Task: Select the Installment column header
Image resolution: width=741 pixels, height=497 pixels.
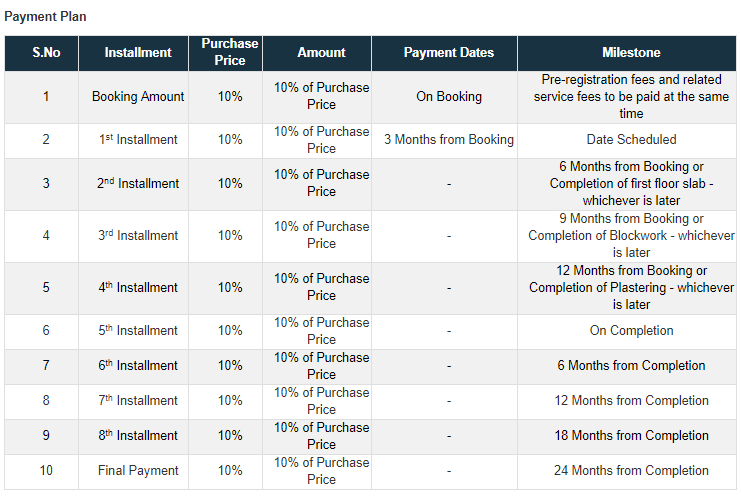Action: coord(138,53)
